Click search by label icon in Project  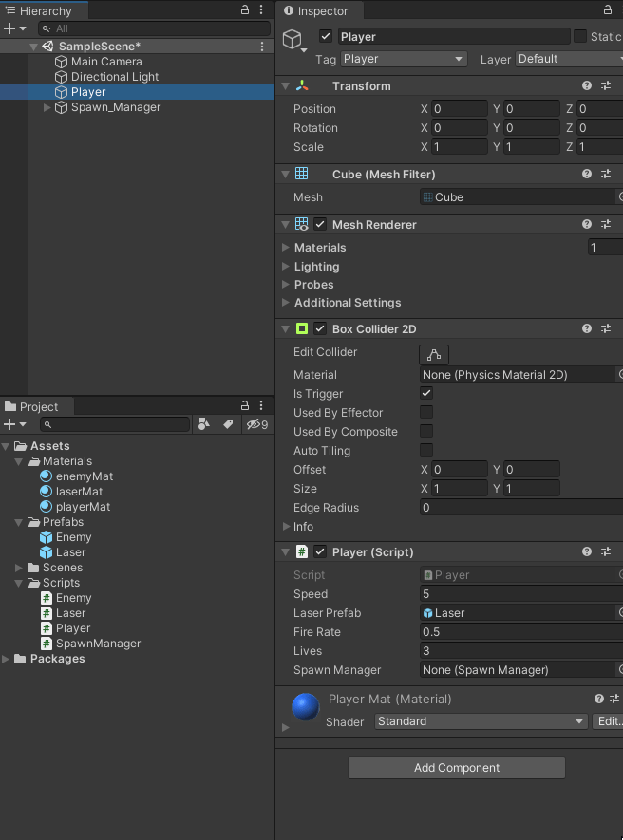point(228,424)
